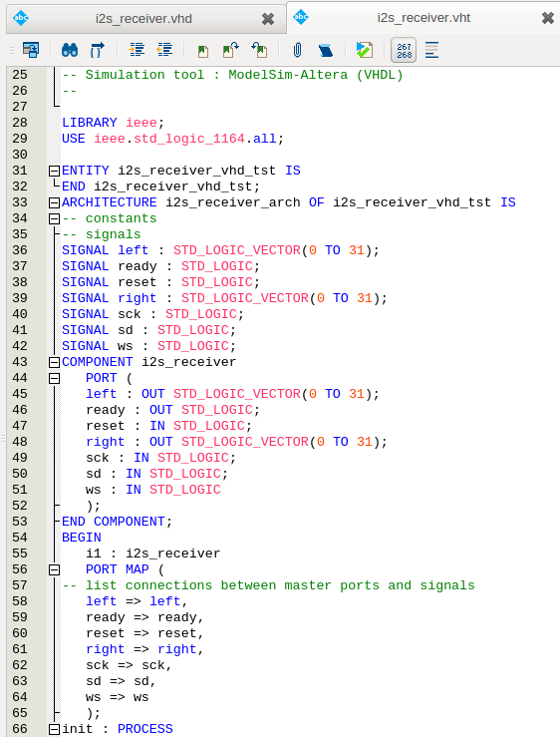Close the i2s_receiver.vht tab
This screenshot has width=560, height=737.
click(x=548, y=18)
